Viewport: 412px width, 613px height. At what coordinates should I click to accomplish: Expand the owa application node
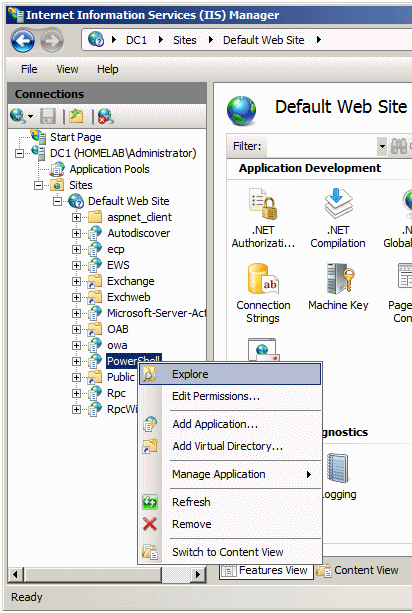coord(77,346)
